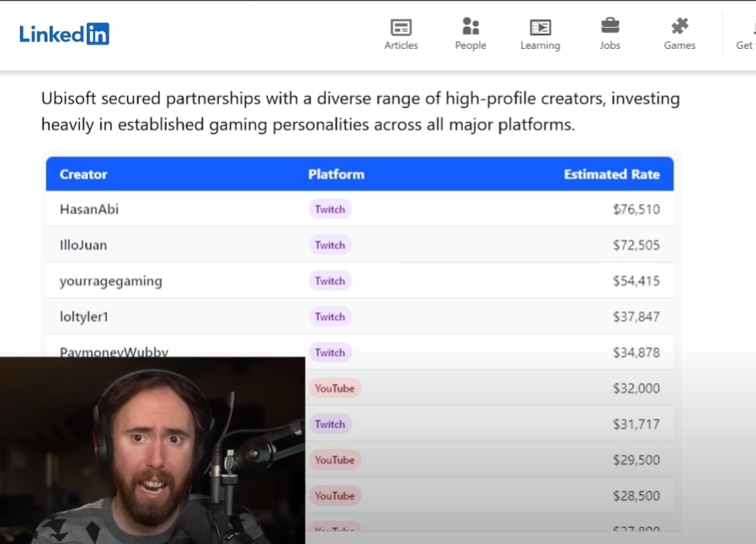Click the $72,505 estimated rate value
The width and height of the screenshot is (756, 544).
click(x=636, y=245)
